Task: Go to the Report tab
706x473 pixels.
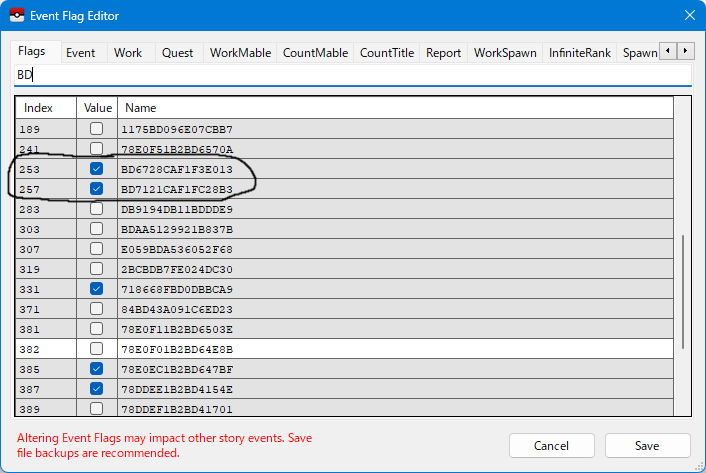Action: [x=443, y=53]
